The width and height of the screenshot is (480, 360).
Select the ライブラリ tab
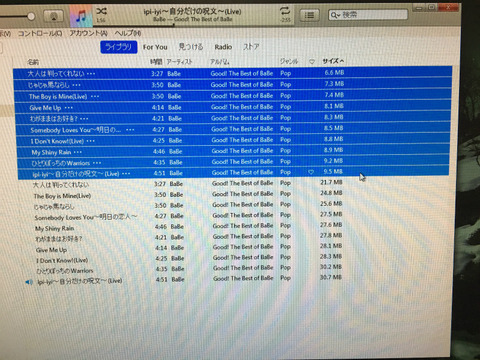pos(119,47)
